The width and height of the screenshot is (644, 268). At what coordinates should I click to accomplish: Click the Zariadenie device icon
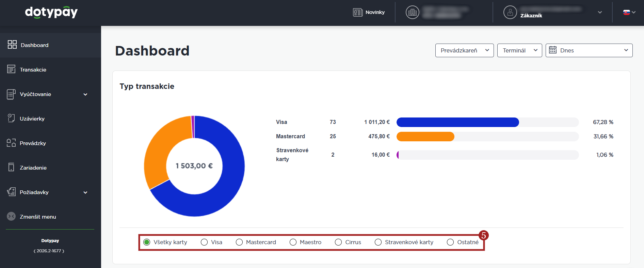pyautogui.click(x=11, y=167)
